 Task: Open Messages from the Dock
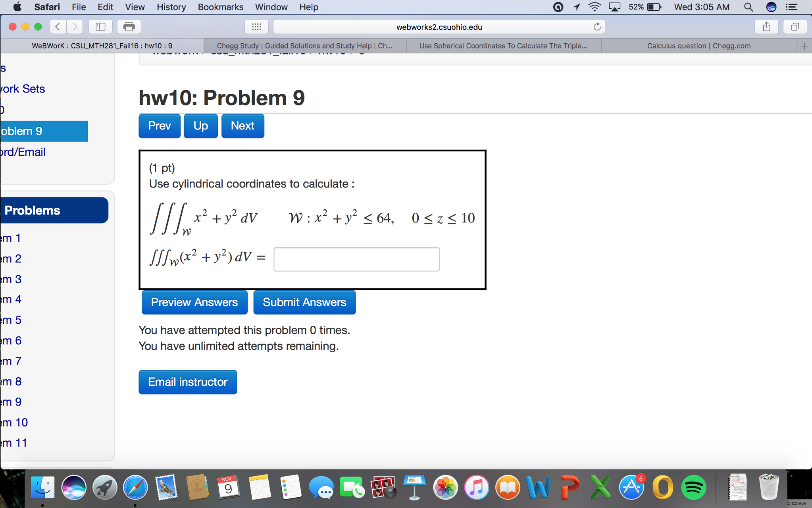pos(321,487)
